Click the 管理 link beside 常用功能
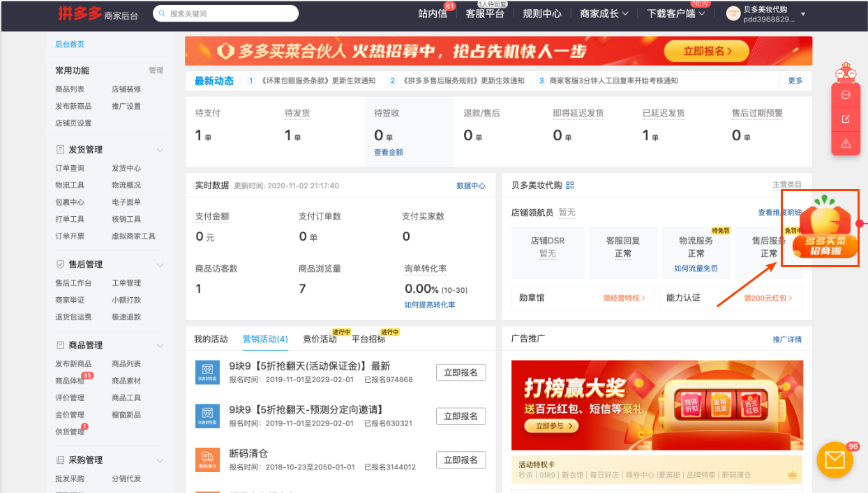 point(156,70)
